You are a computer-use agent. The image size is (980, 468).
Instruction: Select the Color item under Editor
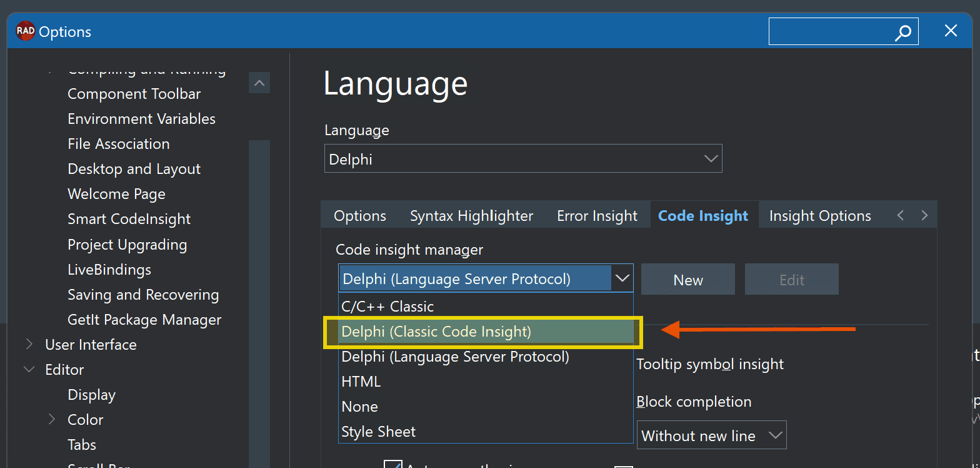(86, 420)
